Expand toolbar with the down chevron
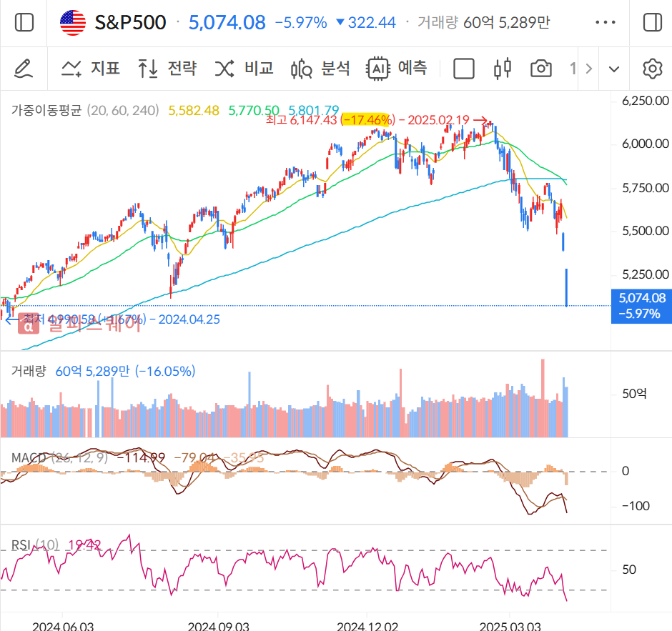This screenshot has width=672, height=631. [x=613, y=69]
